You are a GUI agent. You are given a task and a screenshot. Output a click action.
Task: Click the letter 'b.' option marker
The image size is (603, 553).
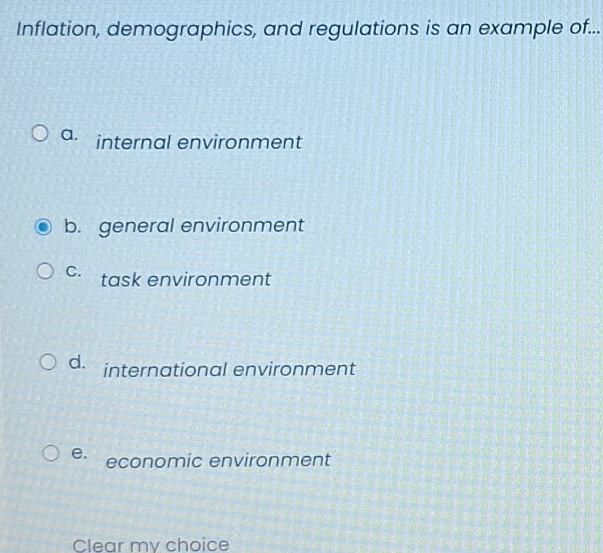tap(72, 226)
